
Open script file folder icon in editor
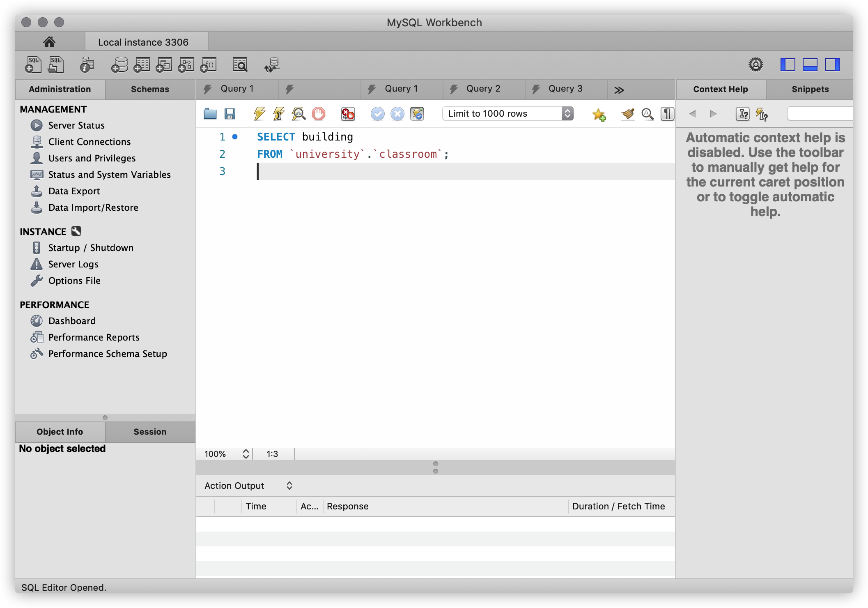pos(210,114)
